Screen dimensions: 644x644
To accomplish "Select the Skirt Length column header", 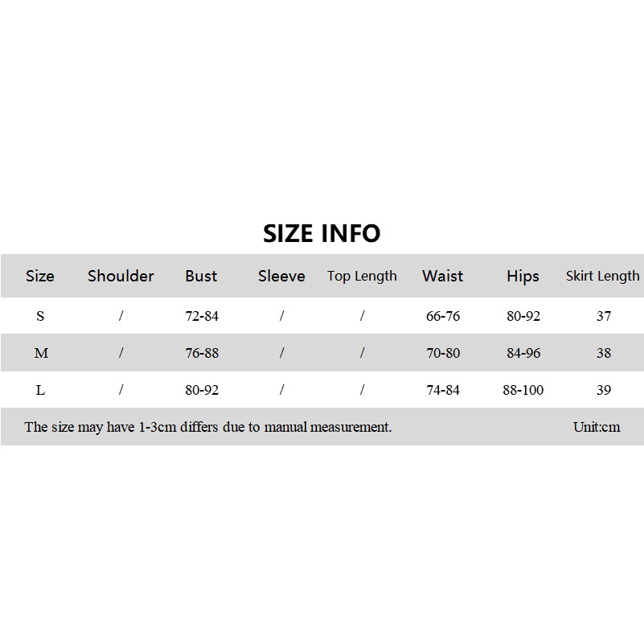I will (x=602, y=276).
